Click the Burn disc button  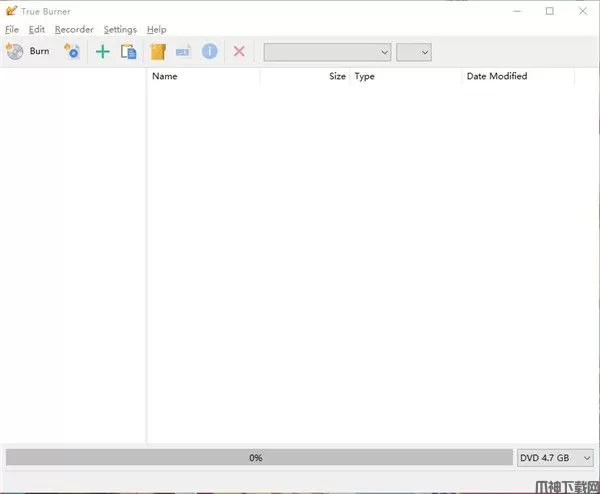point(28,51)
